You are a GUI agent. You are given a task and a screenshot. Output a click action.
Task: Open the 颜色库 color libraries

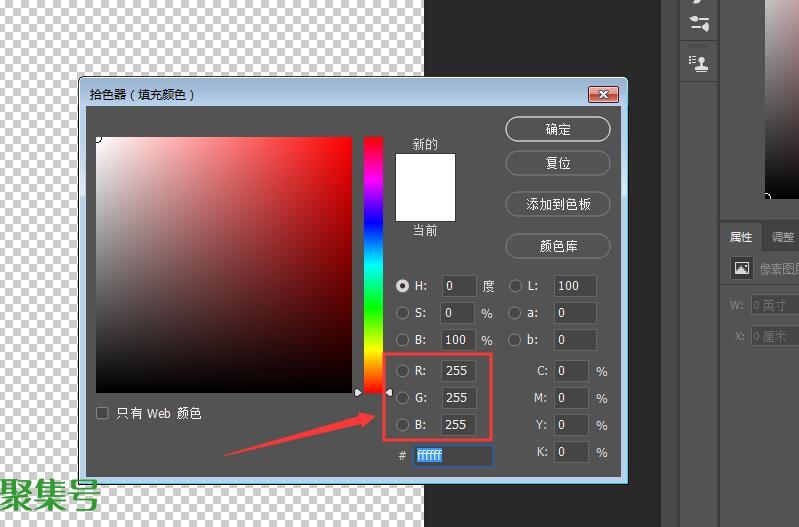(x=557, y=246)
